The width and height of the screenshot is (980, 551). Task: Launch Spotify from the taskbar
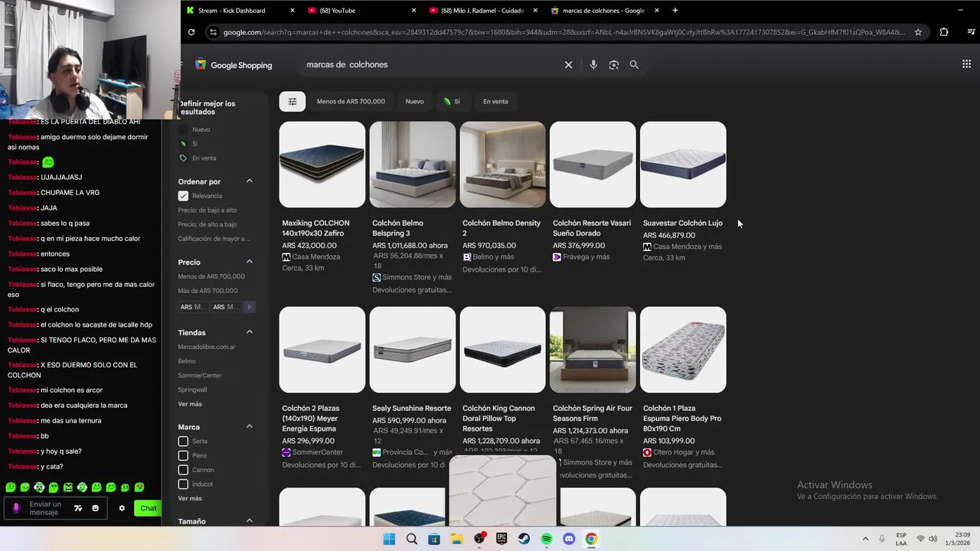coord(547,539)
